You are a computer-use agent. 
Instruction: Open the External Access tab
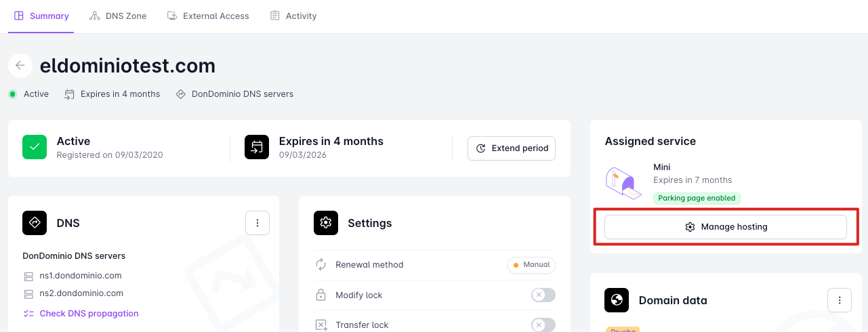pos(209,16)
